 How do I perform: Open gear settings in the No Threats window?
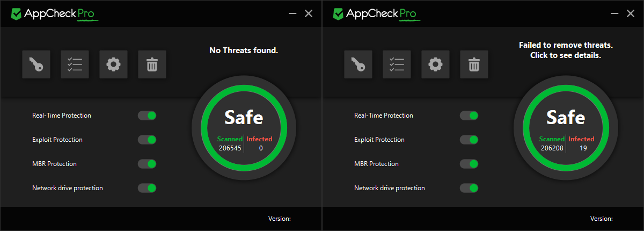pos(113,64)
